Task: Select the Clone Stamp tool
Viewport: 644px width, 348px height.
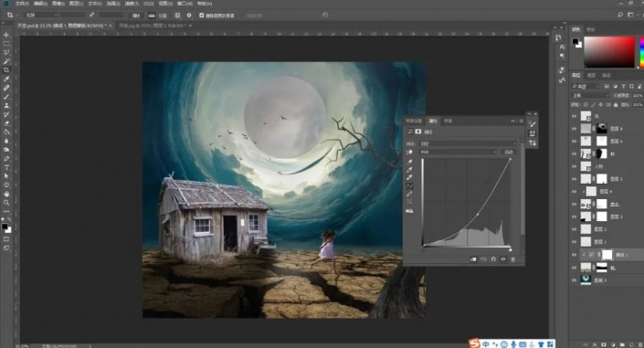Action: click(x=6, y=106)
